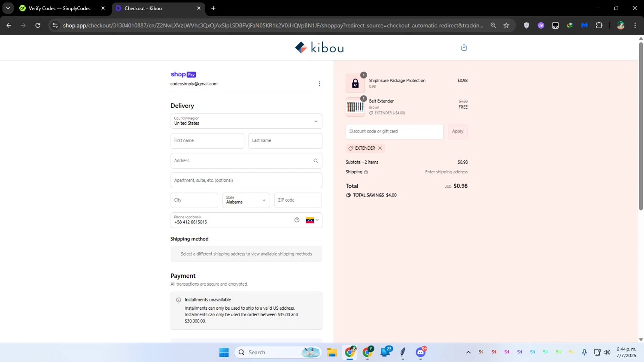Image resolution: width=644 pixels, height=362 pixels.
Task: Focus the Address input field
Action: click(246, 161)
